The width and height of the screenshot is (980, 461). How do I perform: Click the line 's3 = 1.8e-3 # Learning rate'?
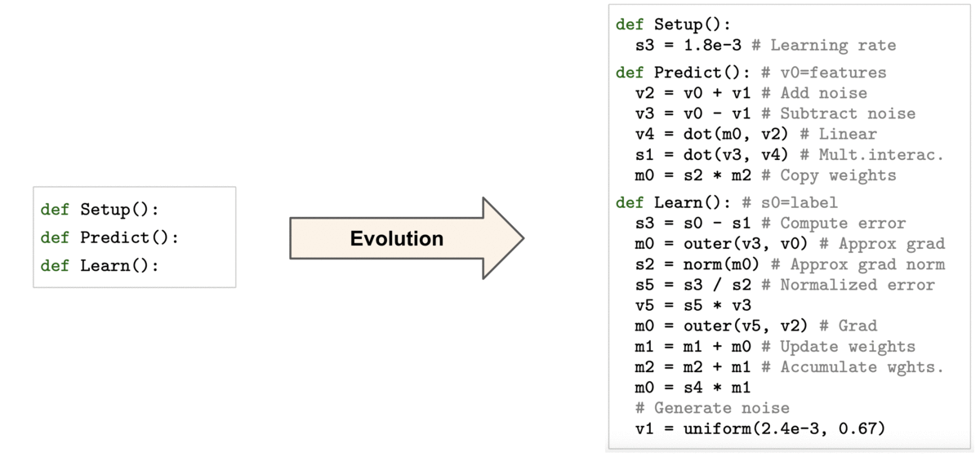click(765, 45)
